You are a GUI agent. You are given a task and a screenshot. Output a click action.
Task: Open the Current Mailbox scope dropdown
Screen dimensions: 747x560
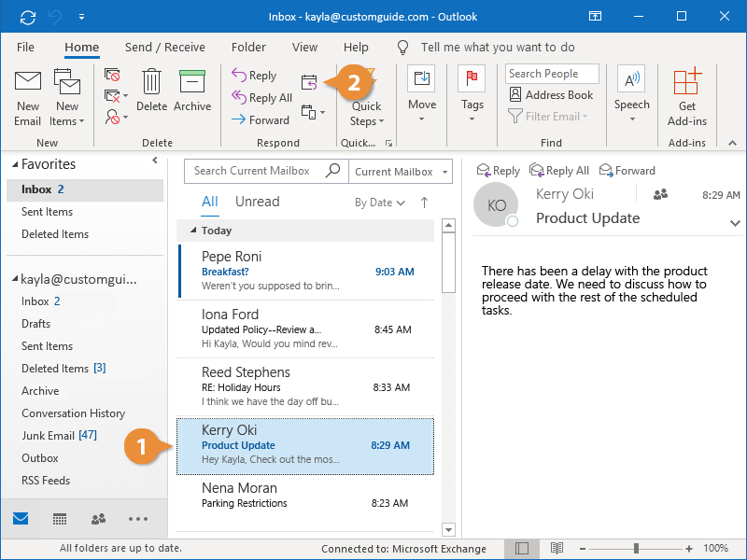401,172
